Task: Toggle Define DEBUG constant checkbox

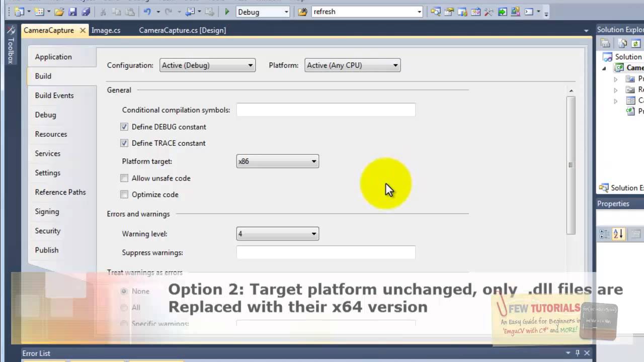Action: (x=124, y=127)
